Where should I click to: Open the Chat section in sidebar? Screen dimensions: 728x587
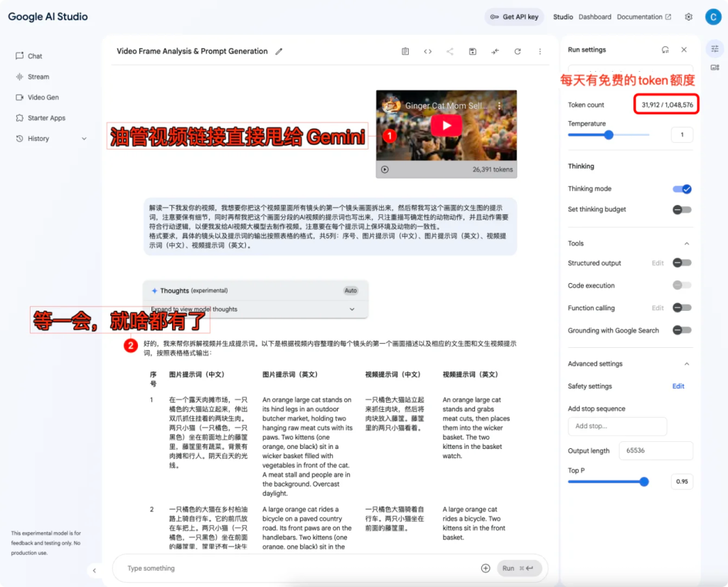point(28,56)
